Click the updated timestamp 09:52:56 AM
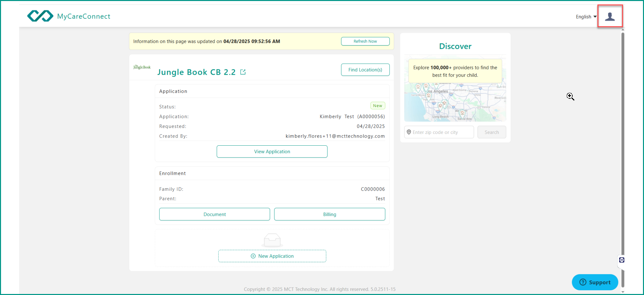The height and width of the screenshot is (295, 644). pos(266,42)
